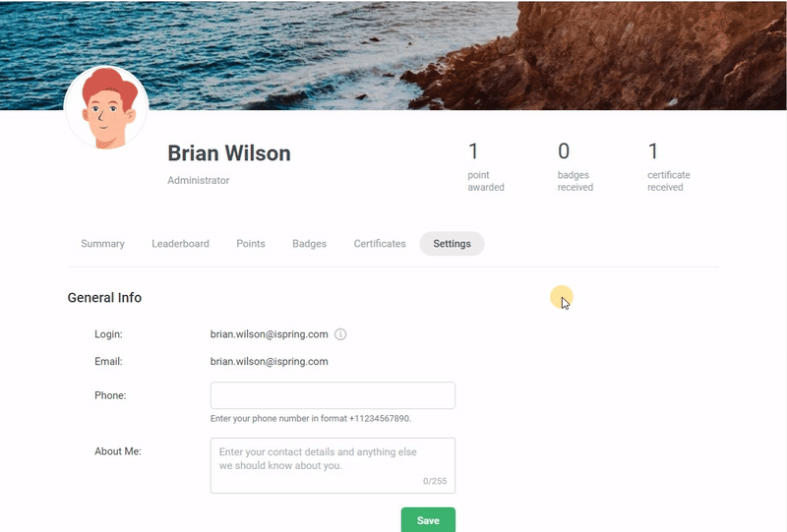The height and width of the screenshot is (532, 787).
Task: Open the Summary tab
Action: 102,244
